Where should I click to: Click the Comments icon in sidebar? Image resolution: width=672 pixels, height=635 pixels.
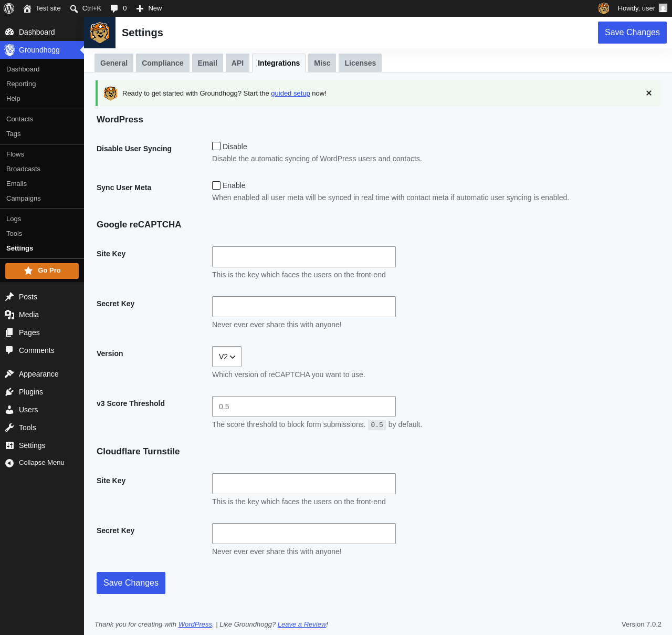(9, 350)
